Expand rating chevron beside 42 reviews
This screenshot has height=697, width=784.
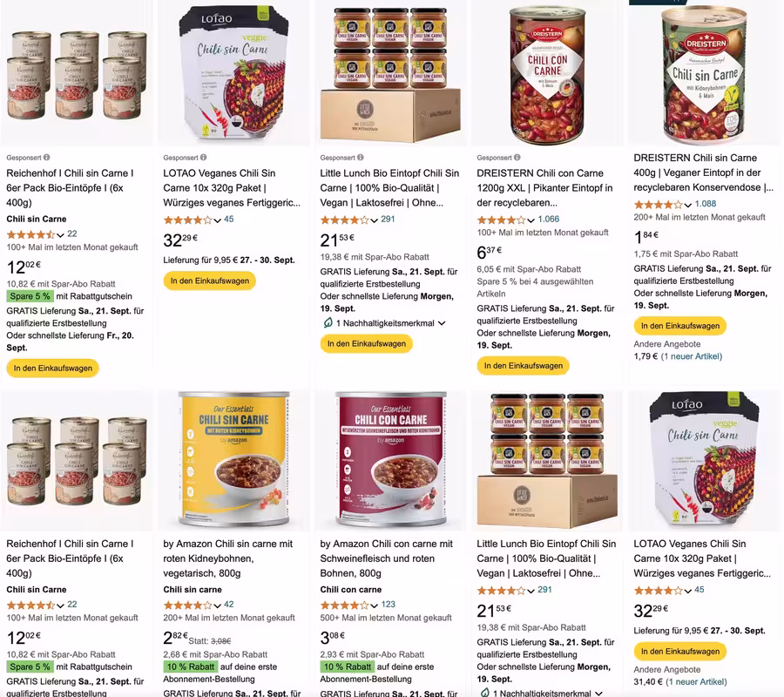tap(218, 606)
